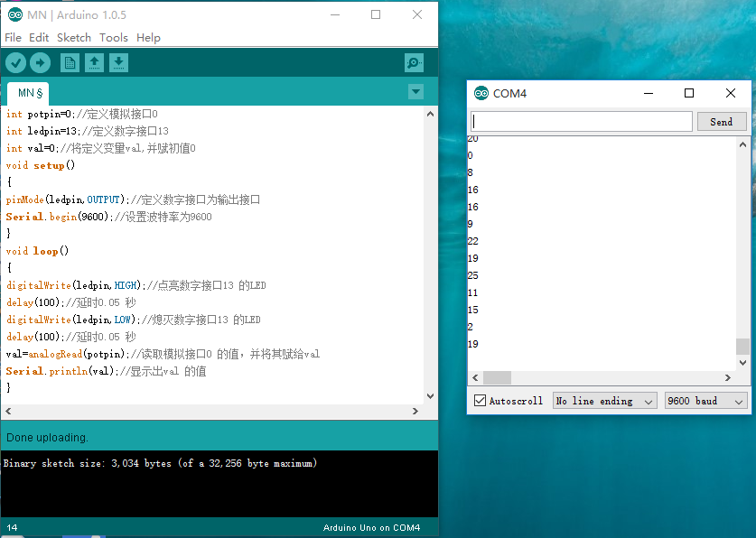Image resolution: width=756 pixels, height=538 pixels.
Task: Click 'digitalWrite(ledpin,HIGH);' line
Action: coord(136,285)
